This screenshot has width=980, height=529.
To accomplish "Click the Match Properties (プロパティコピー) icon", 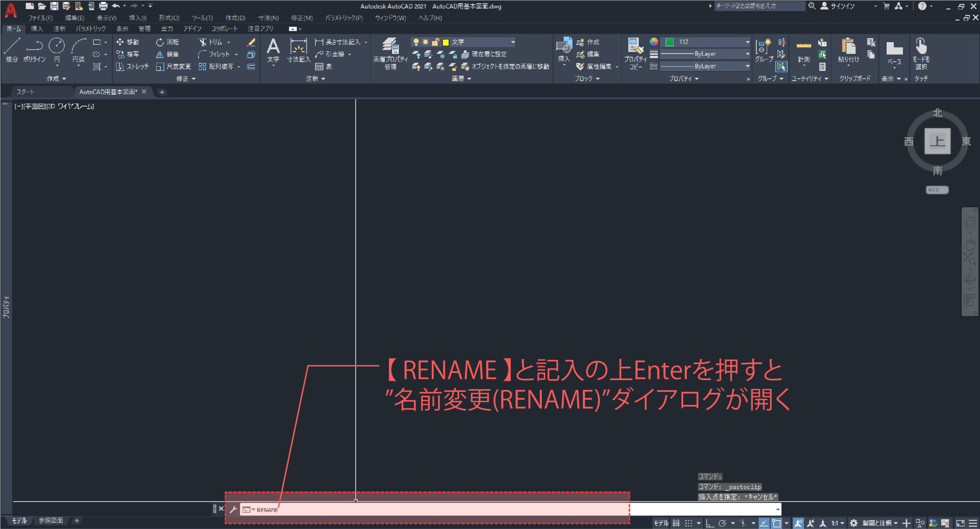I will 635,46.
